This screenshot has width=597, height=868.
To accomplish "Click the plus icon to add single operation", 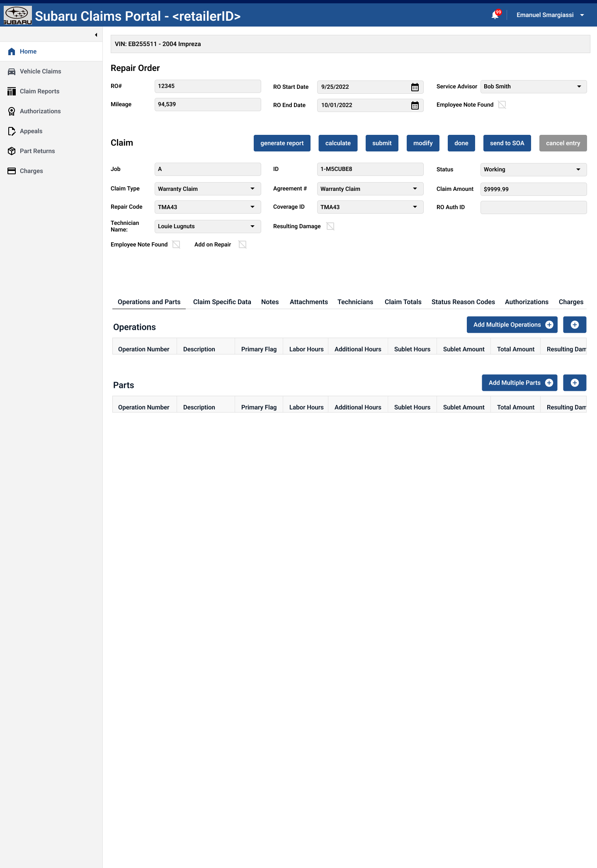I will pos(575,325).
